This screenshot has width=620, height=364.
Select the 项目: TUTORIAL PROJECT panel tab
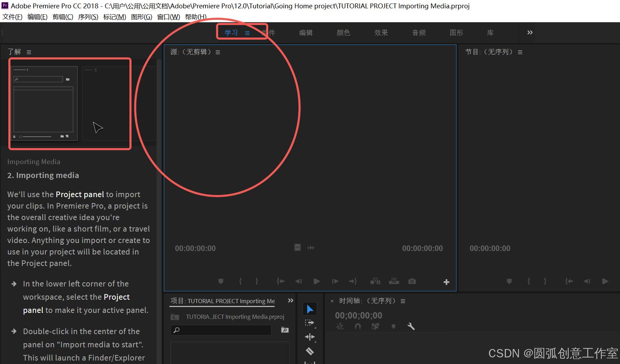[222, 301]
